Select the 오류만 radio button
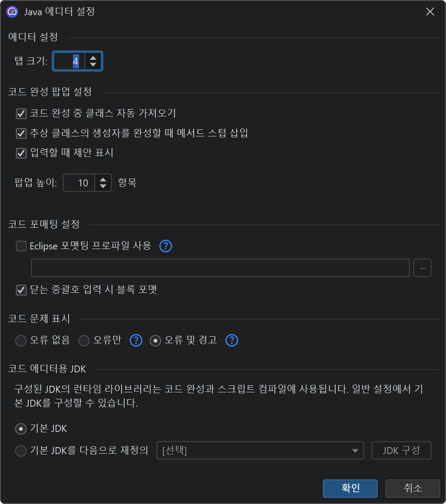The width and height of the screenshot is (446, 504). pos(84,341)
